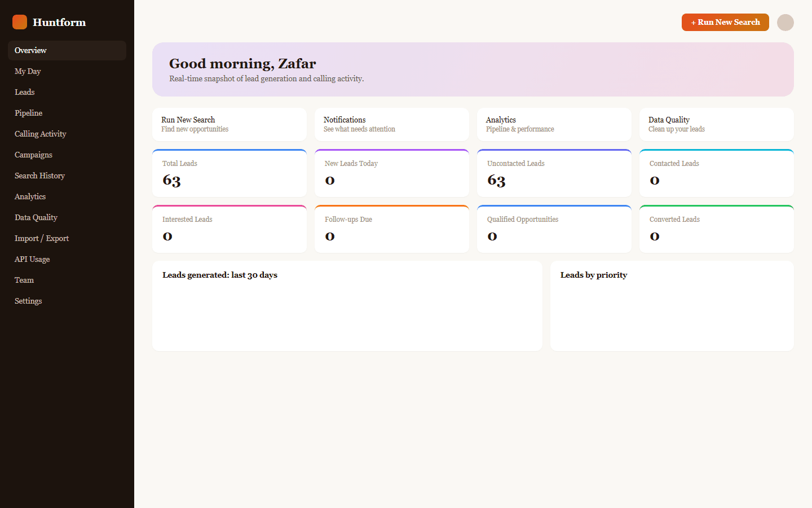Go to Import / Export
Viewport: 812px width, 508px height.
pyautogui.click(x=67, y=238)
